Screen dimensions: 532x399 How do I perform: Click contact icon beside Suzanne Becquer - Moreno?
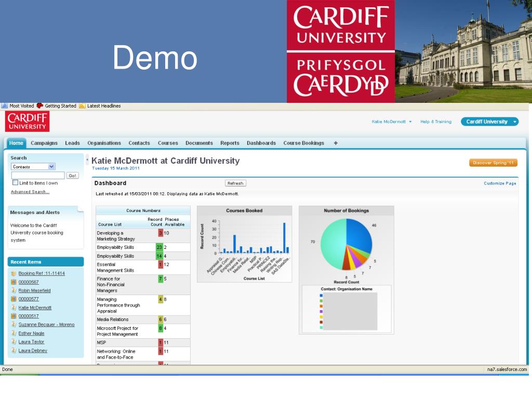pyautogui.click(x=14, y=324)
